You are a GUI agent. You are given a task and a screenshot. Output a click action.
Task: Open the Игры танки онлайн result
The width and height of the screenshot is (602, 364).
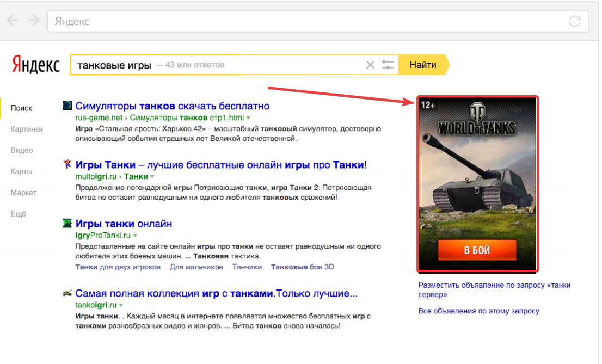[x=124, y=224]
